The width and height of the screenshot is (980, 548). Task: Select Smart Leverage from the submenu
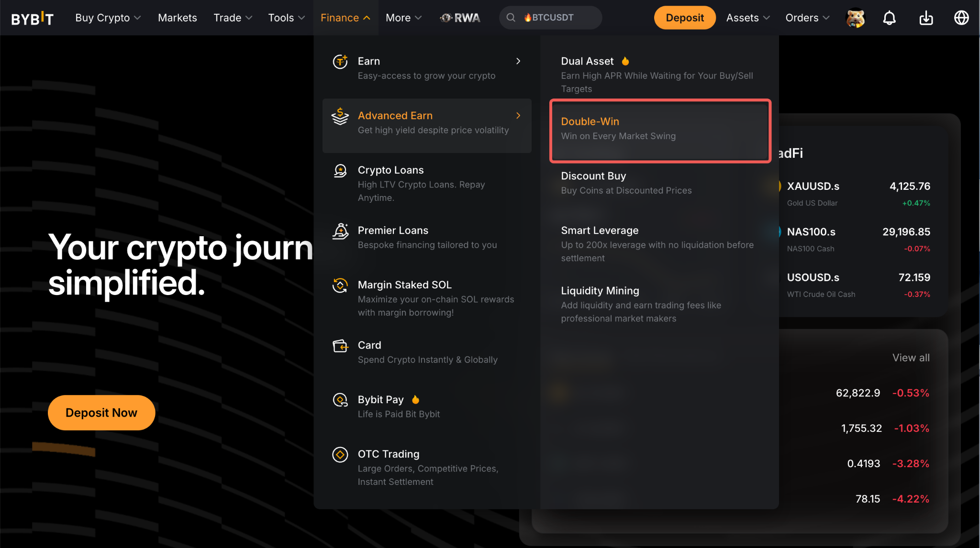tap(660, 244)
